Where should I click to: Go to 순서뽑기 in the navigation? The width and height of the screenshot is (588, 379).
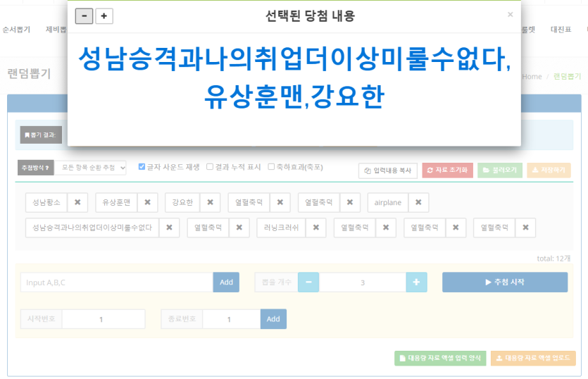pos(17,29)
